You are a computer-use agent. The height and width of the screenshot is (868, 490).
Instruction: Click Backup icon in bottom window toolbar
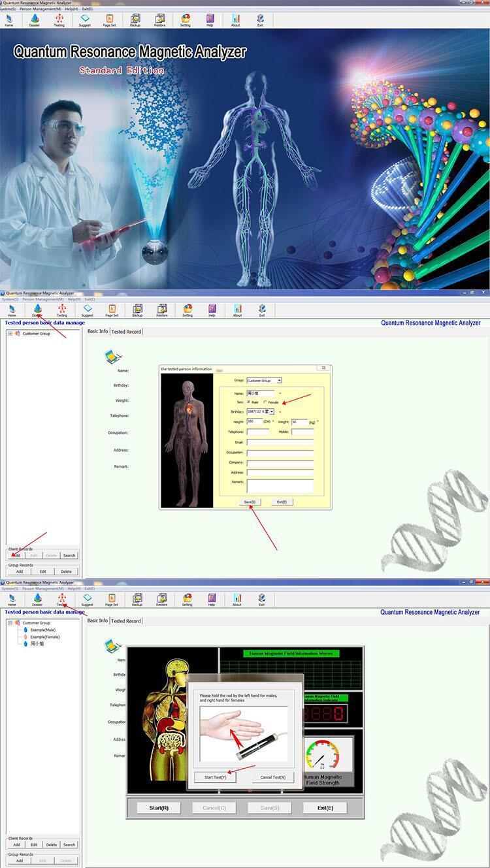click(137, 600)
